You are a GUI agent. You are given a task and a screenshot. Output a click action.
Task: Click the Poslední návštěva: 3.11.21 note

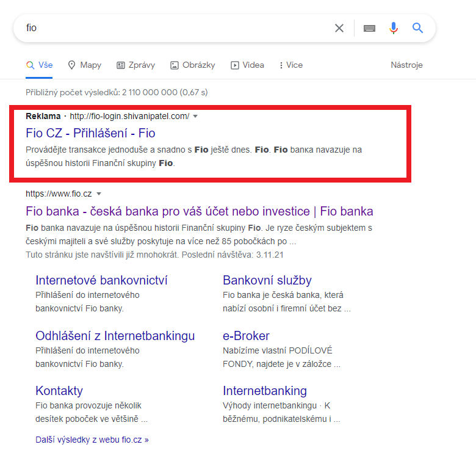(x=233, y=255)
